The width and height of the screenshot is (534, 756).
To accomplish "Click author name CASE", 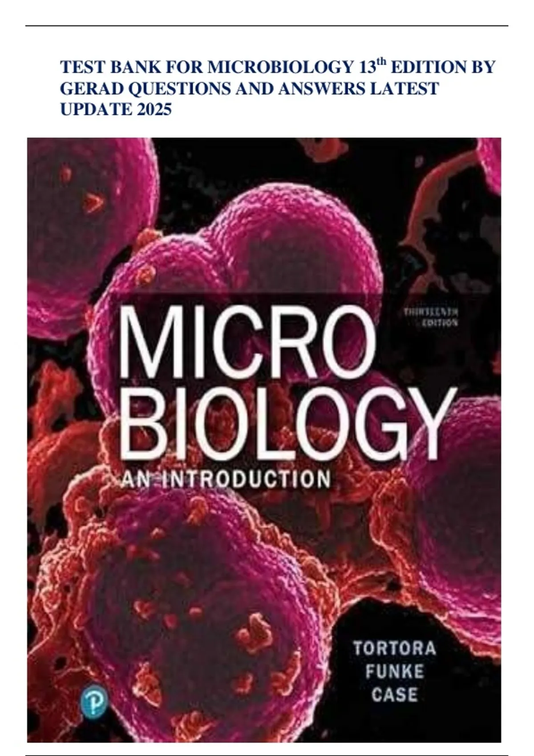I will (x=394, y=694).
